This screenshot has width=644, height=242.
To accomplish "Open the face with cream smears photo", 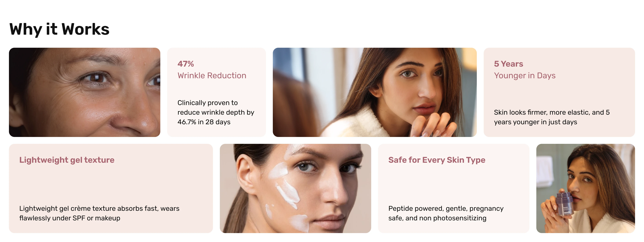I will pyautogui.click(x=295, y=188).
